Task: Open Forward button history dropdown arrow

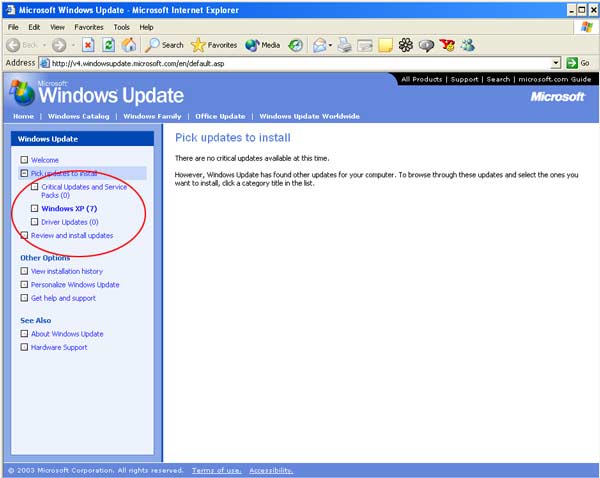Action: (73, 45)
